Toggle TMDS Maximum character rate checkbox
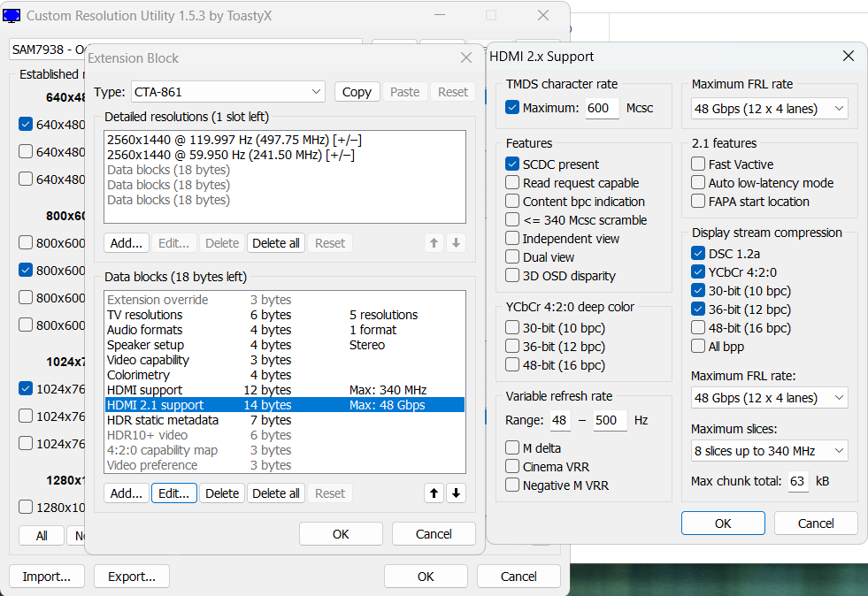This screenshot has width=868, height=596. pyautogui.click(x=512, y=107)
